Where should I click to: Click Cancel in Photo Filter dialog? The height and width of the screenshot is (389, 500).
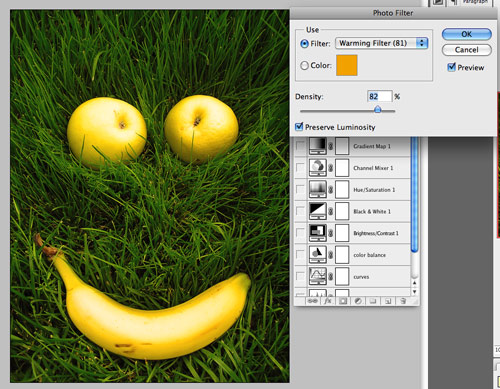467,50
